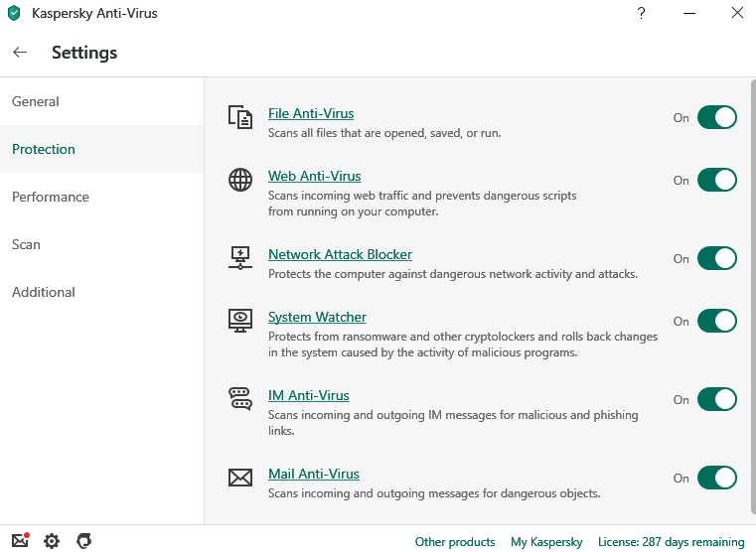Screen dimensions: 756x552
Task: Go back using the left arrow icon
Action: click(20, 52)
